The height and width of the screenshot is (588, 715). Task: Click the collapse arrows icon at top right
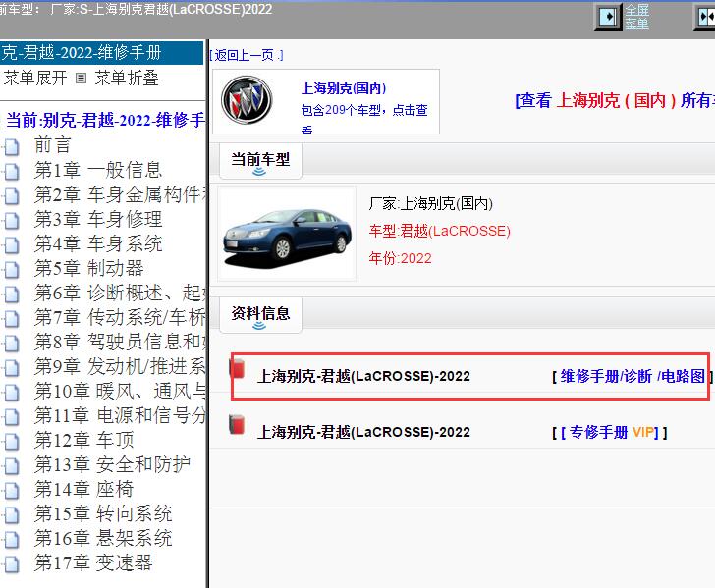pos(705,18)
